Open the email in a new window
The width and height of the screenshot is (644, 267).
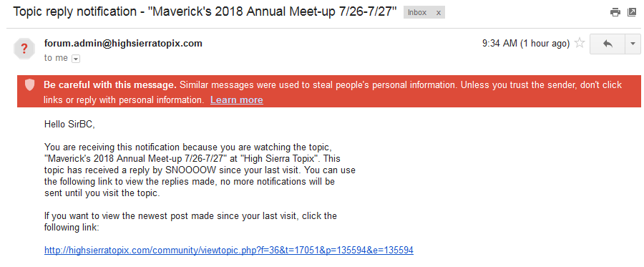pos(632,12)
